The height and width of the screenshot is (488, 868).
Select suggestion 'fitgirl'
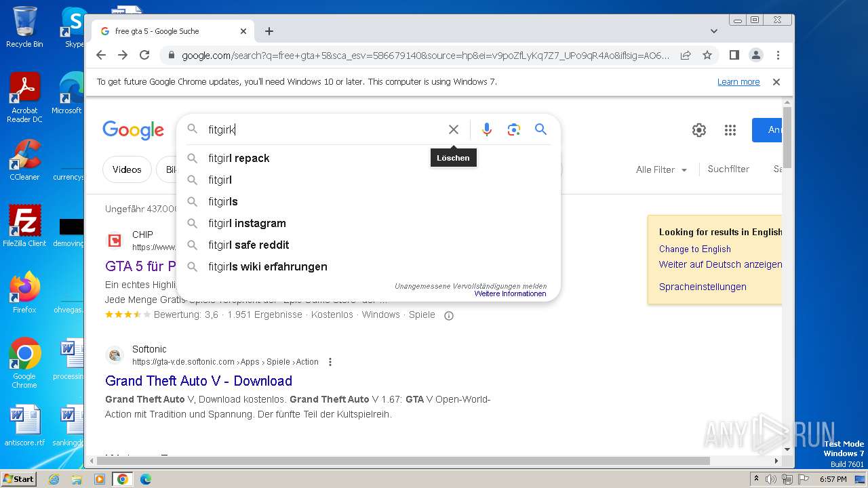click(x=368, y=180)
